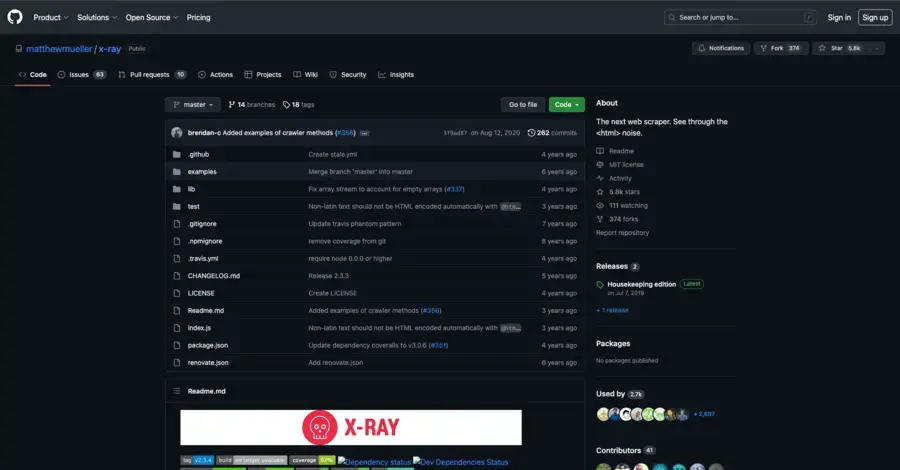This screenshot has width=900, height=470.
Task: Open the LICENSE file
Action: [x=201, y=293]
